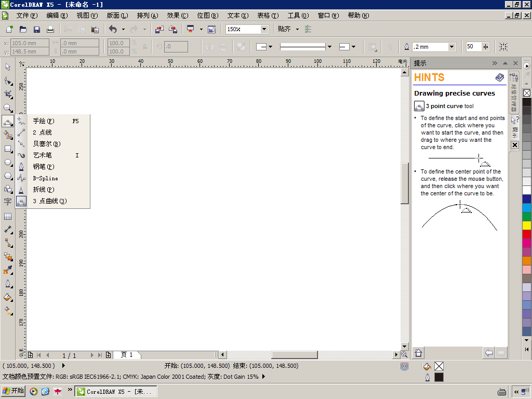The image size is (532, 399).
Task: Choose 贝塞尔(B) from the curve flyout
Action: click(x=53, y=144)
